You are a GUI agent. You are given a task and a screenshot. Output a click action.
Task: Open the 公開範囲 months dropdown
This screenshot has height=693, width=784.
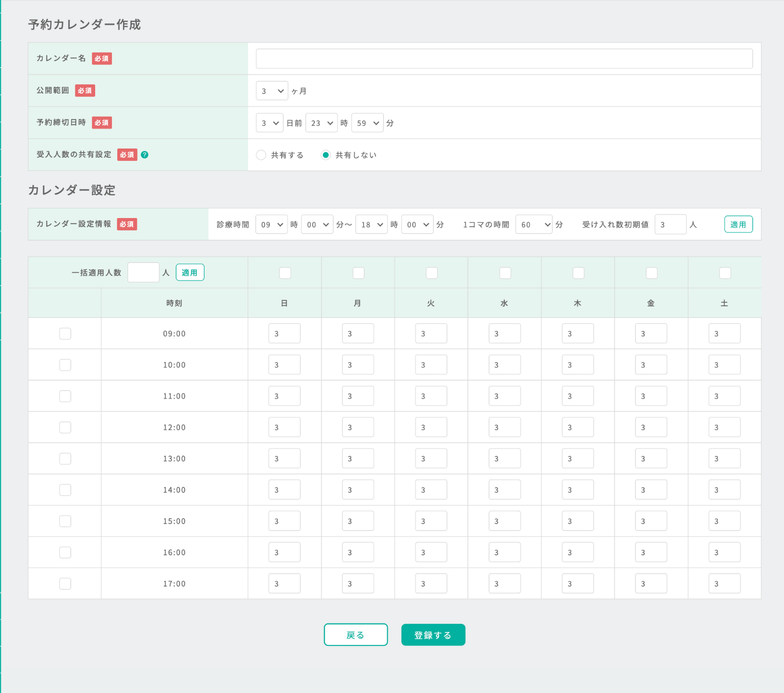(272, 91)
